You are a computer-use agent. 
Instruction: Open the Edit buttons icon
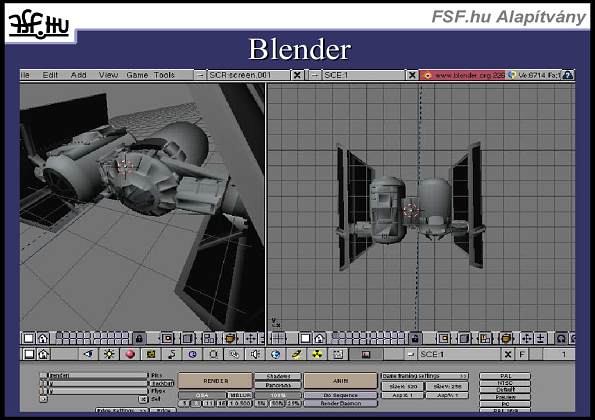[x=214, y=354]
